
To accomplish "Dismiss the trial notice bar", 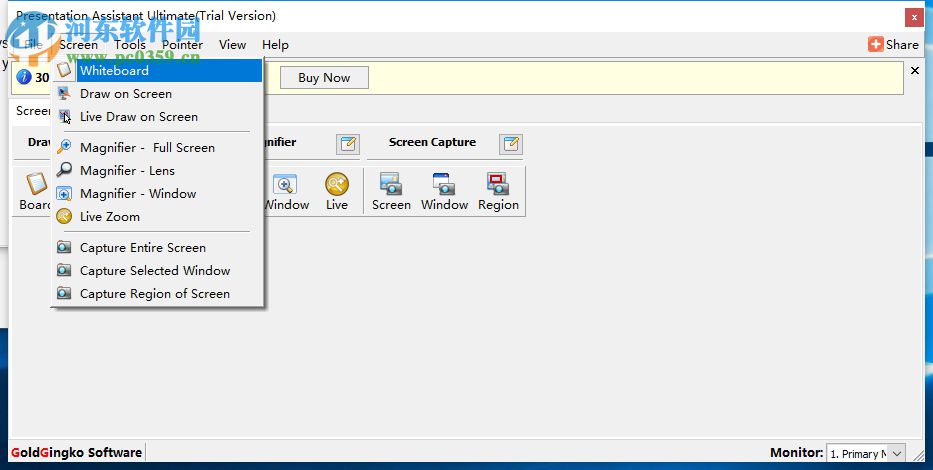I will [x=915, y=71].
